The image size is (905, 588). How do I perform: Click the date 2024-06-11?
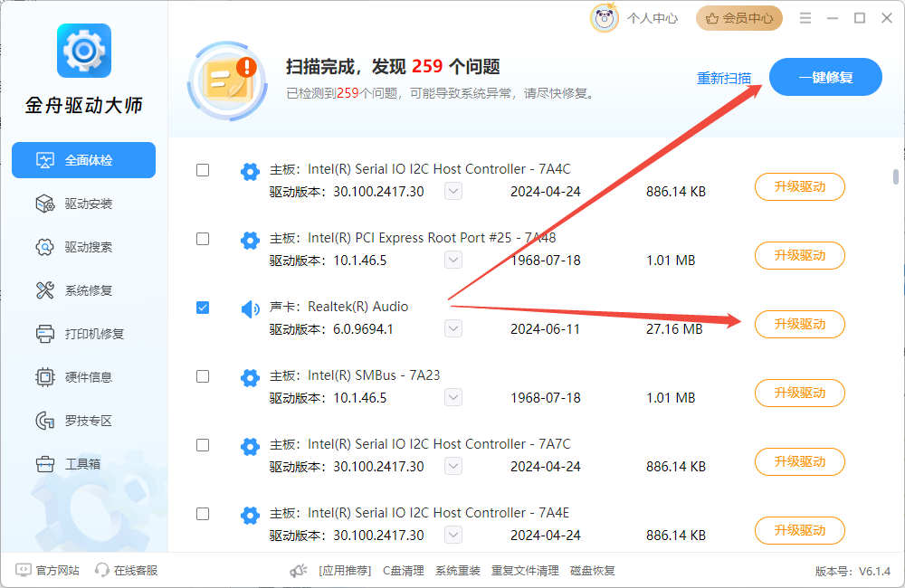546,329
